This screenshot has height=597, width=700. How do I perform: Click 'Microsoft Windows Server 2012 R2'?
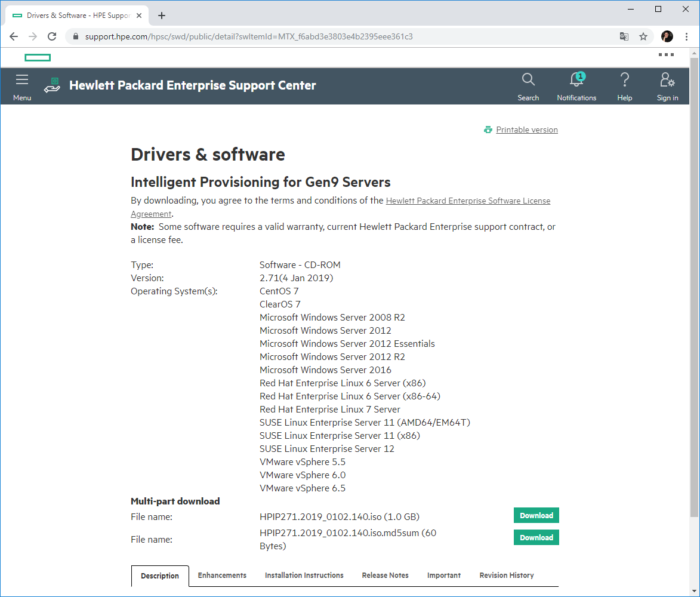332,357
